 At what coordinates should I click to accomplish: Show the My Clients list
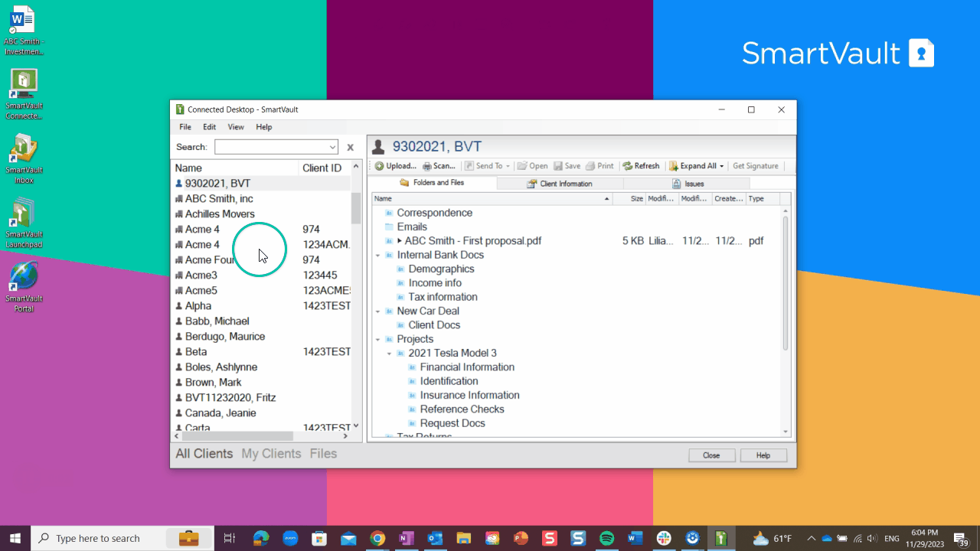(x=271, y=454)
